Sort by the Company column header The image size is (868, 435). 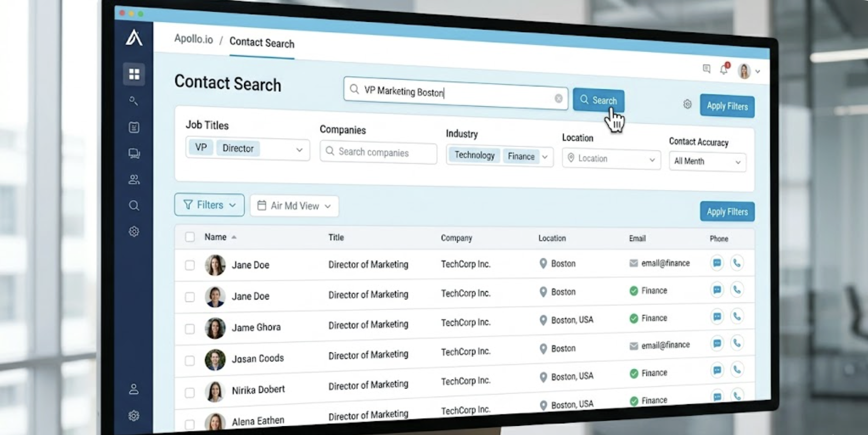(x=456, y=238)
